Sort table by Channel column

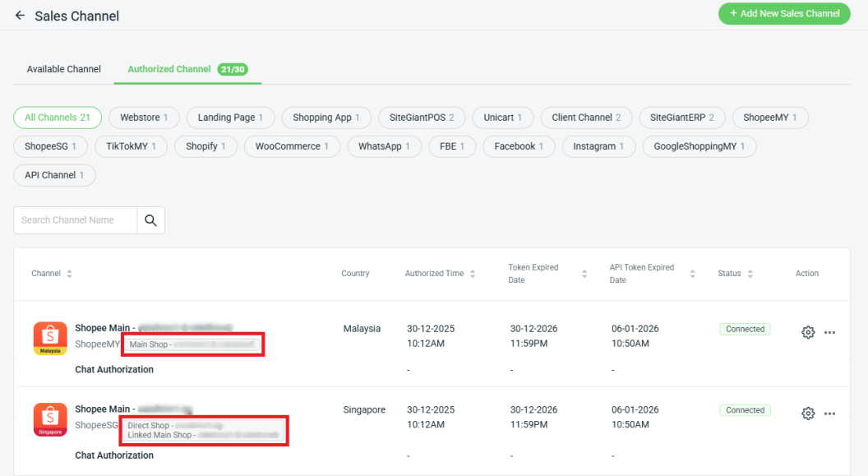[x=69, y=274]
